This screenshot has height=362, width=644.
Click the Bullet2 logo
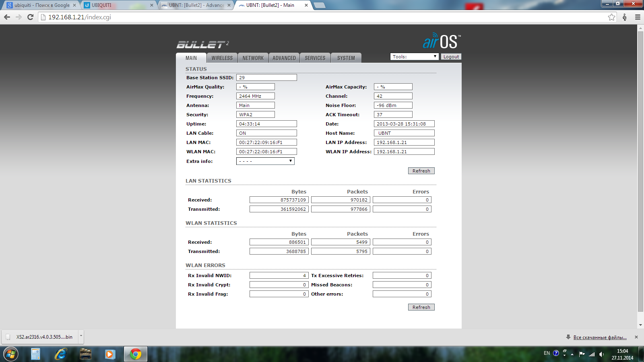[x=203, y=44]
